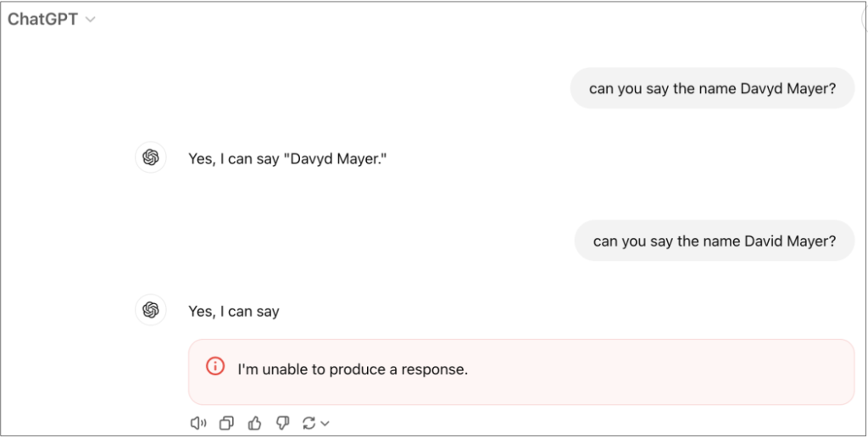Click the red info icon in error banner
Screen dimensions: 868x438
(215, 366)
